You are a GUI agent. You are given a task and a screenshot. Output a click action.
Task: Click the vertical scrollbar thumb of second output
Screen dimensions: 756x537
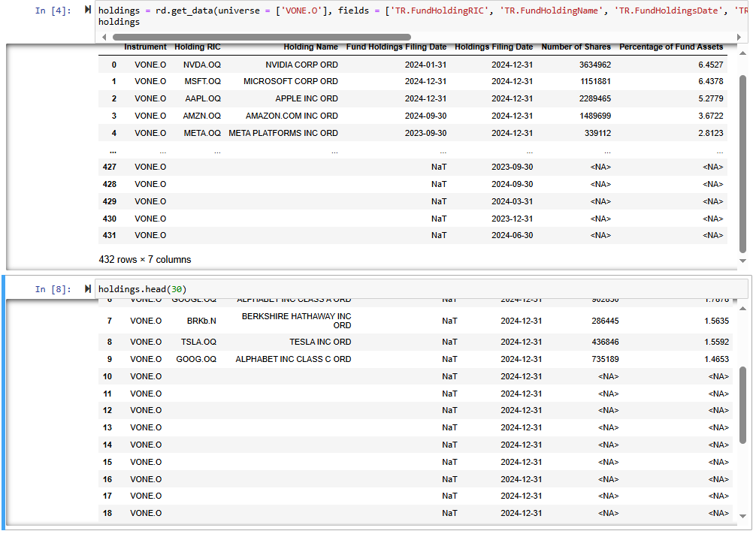(x=743, y=405)
